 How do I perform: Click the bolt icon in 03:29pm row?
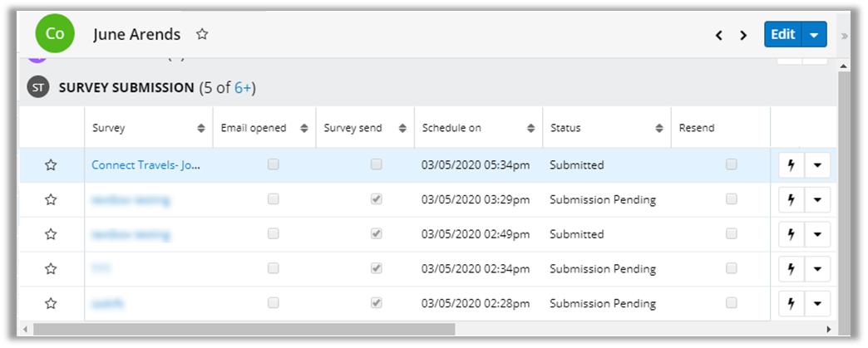coord(791,200)
